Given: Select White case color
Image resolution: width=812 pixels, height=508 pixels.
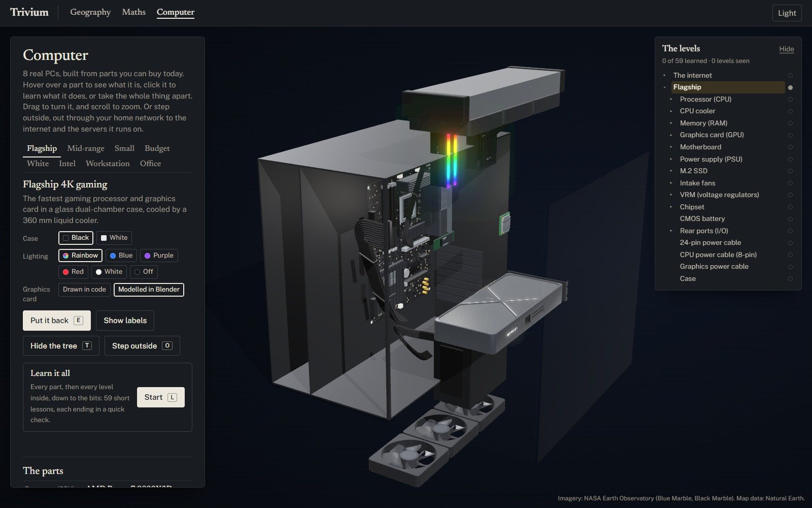Looking at the screenshot, I should click(114, 238).
